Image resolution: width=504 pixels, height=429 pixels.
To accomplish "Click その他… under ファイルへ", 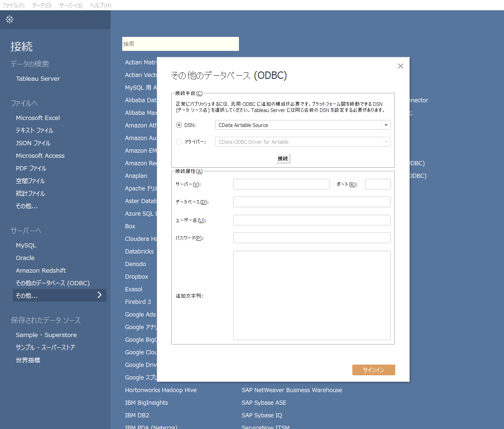I will pyautogui.click(x=27, y=206).
